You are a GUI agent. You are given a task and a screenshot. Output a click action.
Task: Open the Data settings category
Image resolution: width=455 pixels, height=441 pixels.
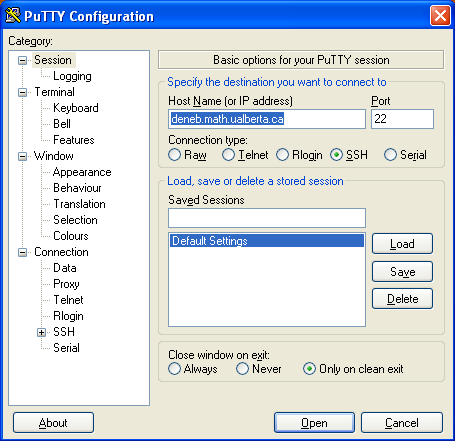click(65, 268)
